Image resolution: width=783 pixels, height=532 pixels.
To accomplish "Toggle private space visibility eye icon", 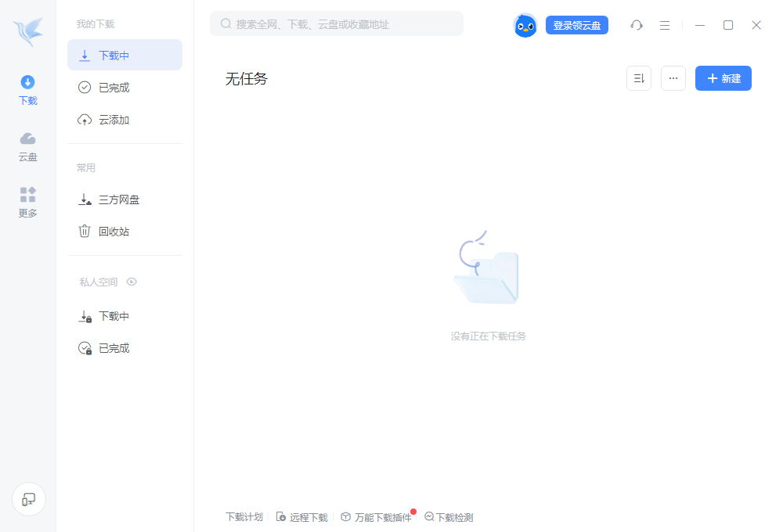I will [132, 282].
